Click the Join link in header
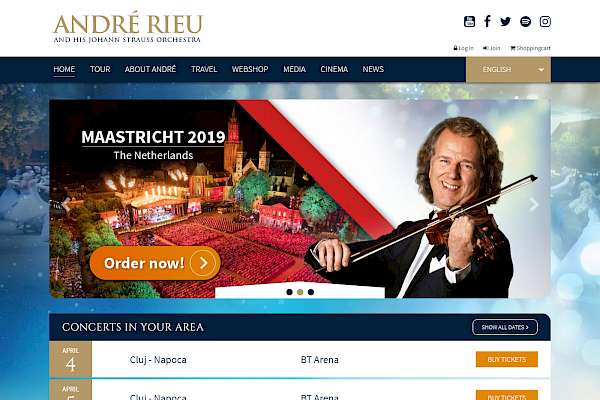 (491, 48)
